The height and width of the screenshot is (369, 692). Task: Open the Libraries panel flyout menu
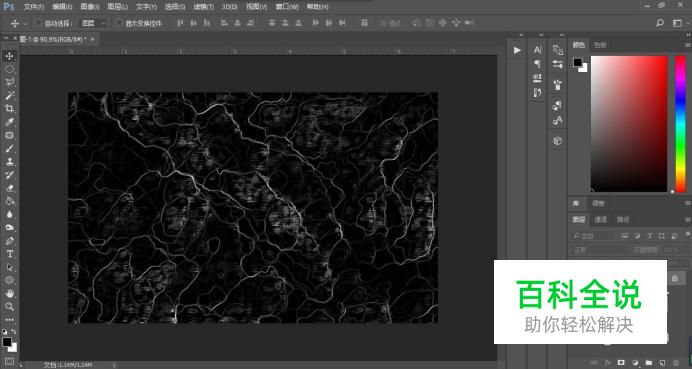click(688, 203)
